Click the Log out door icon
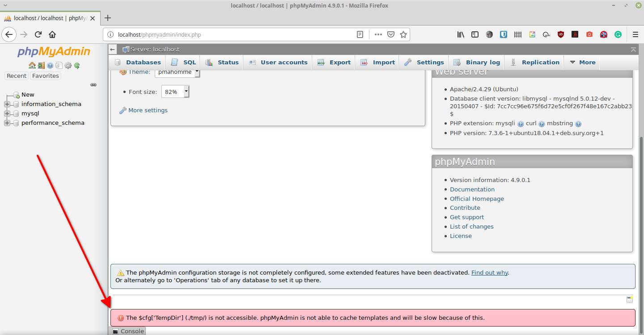 pyautogui.click(x=41, y=65)
